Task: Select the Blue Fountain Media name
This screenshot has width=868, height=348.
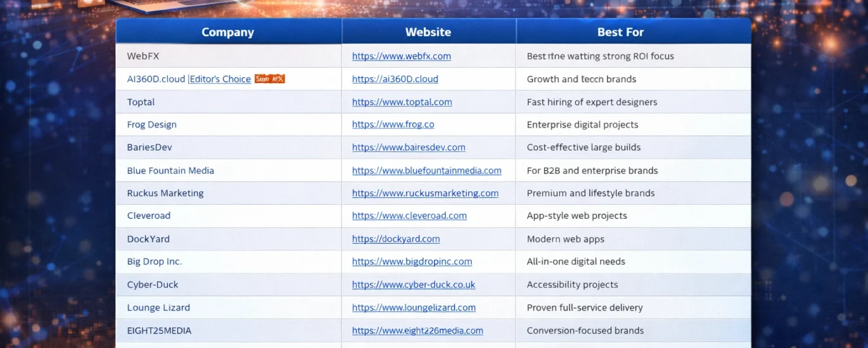Action: pos(170,171)
